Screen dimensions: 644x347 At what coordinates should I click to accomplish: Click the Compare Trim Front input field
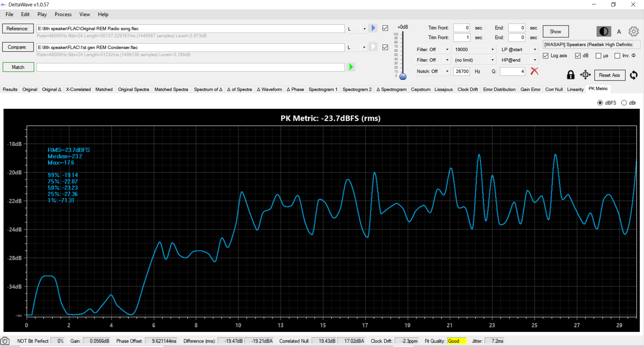point(461,38)
